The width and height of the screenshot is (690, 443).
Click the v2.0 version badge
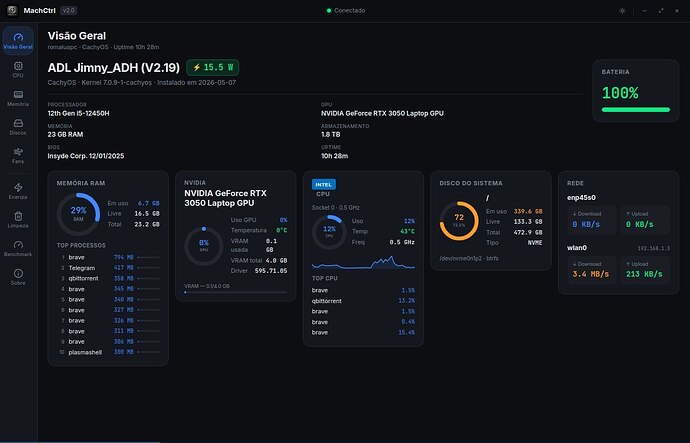point(68,11)
